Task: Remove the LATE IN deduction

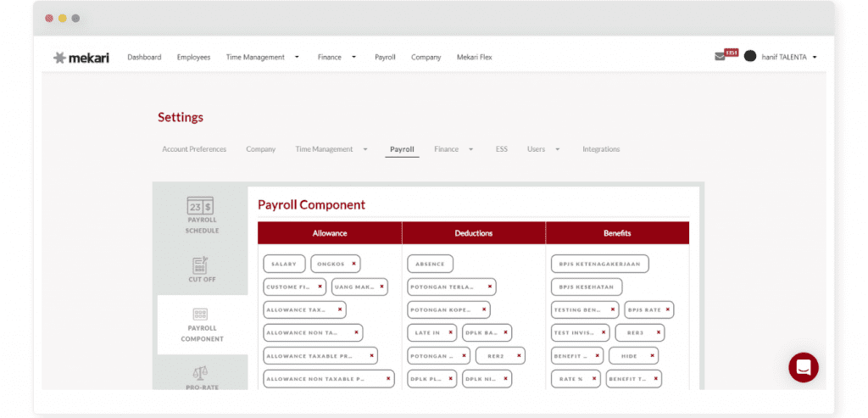Action: tap(450, 332)
